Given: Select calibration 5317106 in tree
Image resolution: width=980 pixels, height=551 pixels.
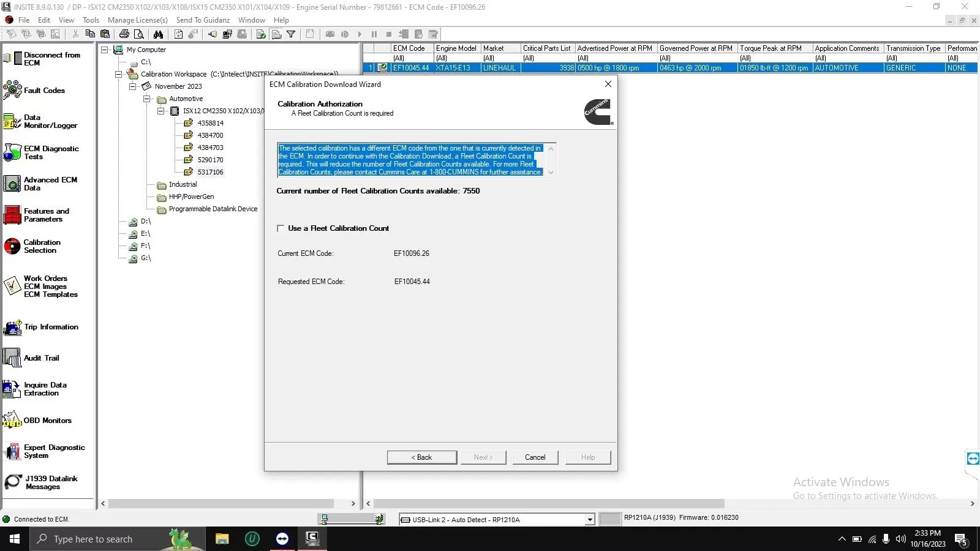Looking at the screenshot, I should pyautogui.click(x=210, y=172).
